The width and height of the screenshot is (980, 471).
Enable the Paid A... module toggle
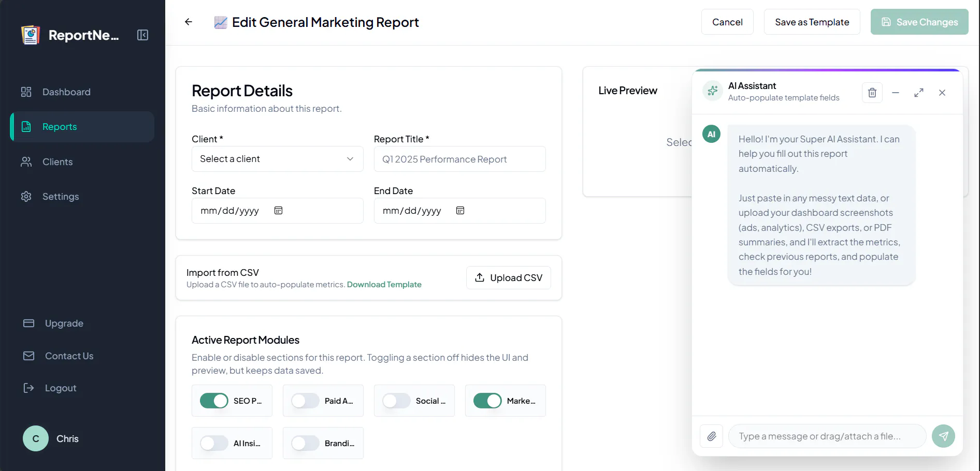click(x=305, y=401)
